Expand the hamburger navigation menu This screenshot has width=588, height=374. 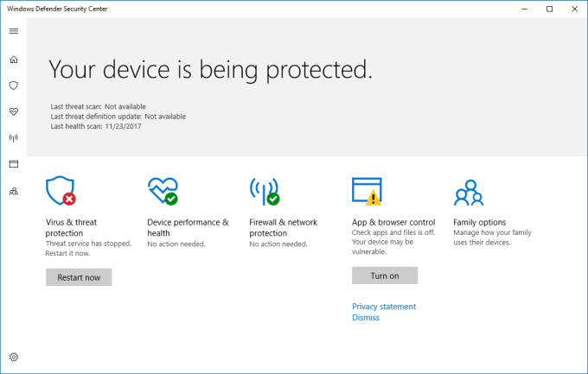click(x=13, y=31)
